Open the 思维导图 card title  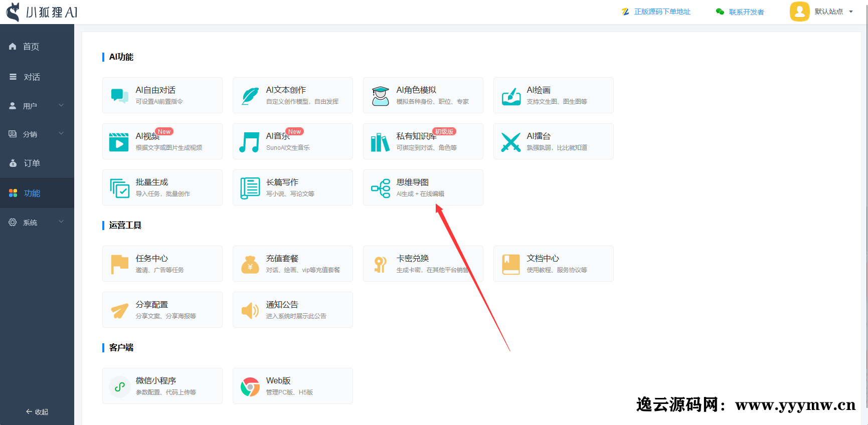(x=412, y=182)
